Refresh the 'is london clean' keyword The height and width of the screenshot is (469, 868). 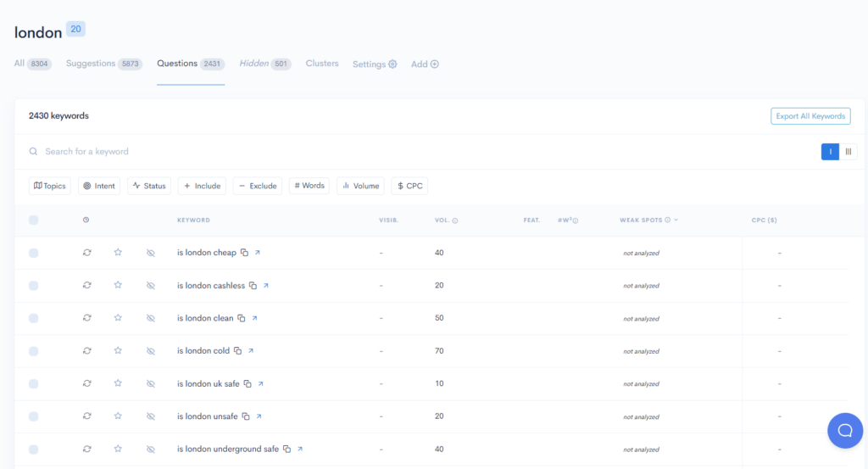pos(87,318)
